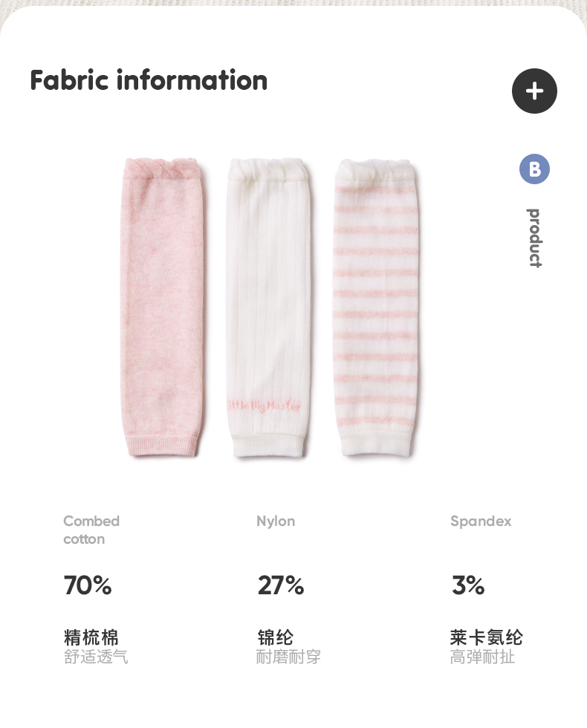
Task: Click the Fabric information heading
Action: coord(149,80)
